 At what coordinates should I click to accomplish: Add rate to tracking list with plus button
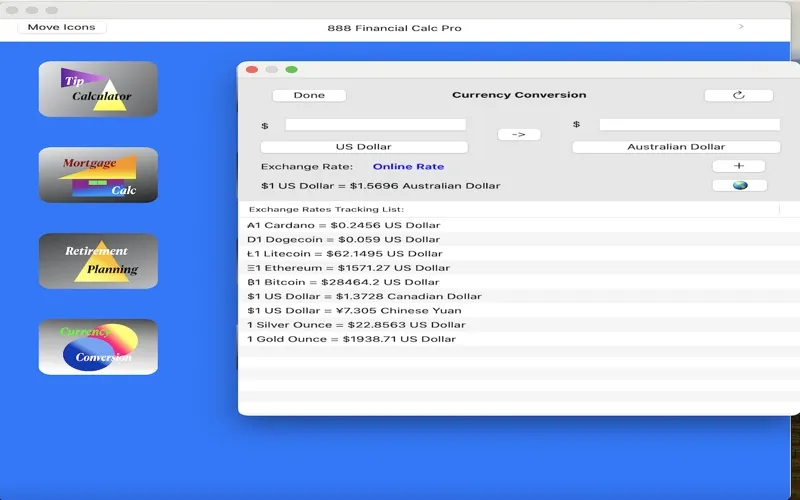click(x=739, y=166)
